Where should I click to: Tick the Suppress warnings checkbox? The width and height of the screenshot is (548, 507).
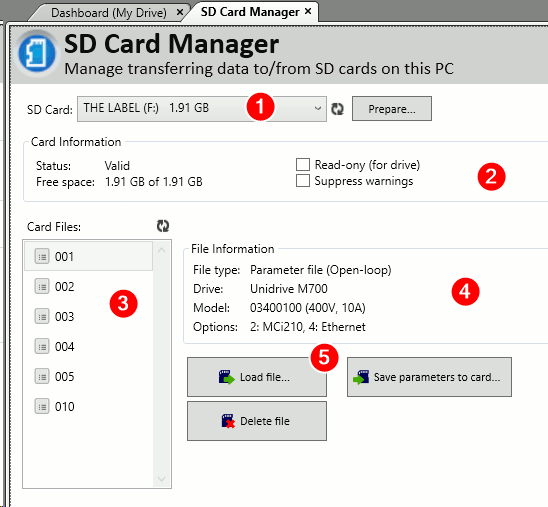coord(303,181)
